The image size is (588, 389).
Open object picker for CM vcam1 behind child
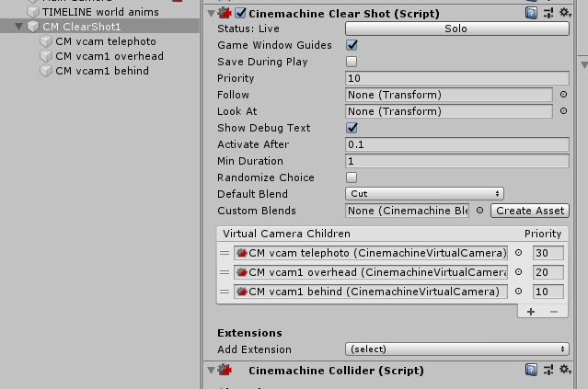tap(518, 291)
